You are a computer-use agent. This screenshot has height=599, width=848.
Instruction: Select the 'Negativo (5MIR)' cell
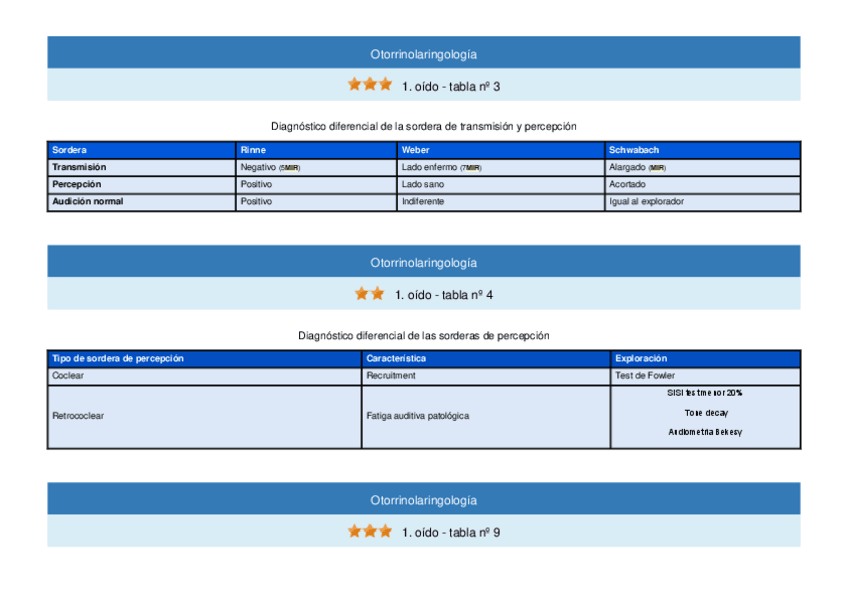click(270, 167)
